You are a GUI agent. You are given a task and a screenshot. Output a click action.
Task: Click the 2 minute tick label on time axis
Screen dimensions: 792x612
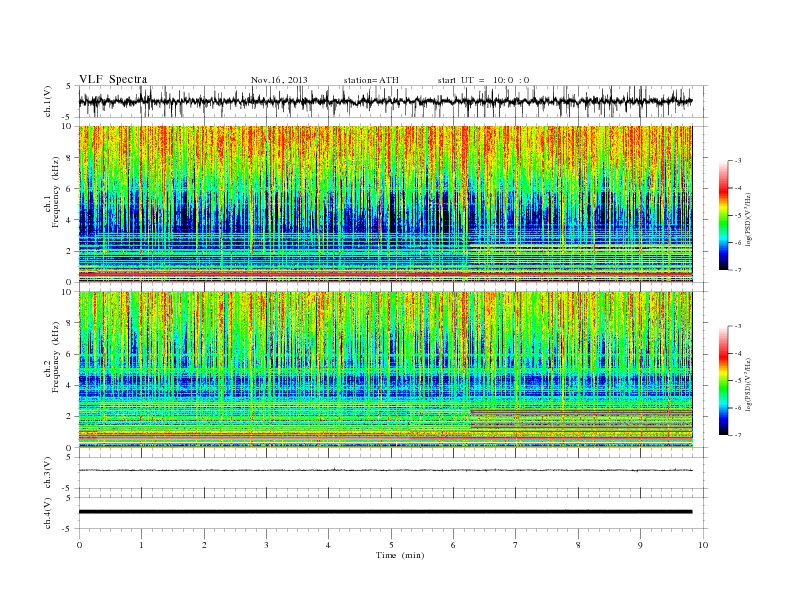point(204,545)
